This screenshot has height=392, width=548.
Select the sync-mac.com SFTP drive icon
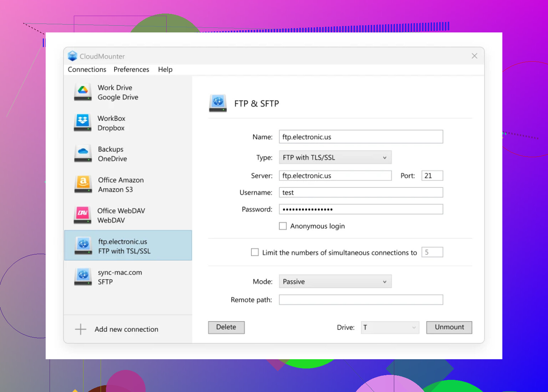pos(83,277)
